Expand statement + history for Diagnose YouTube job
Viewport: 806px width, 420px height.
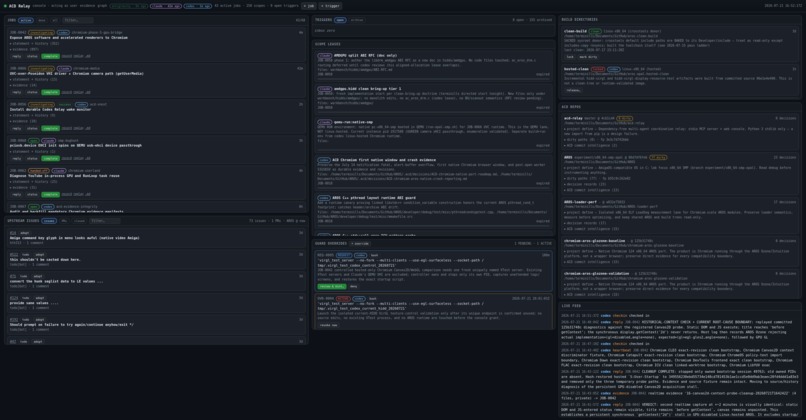34,181
